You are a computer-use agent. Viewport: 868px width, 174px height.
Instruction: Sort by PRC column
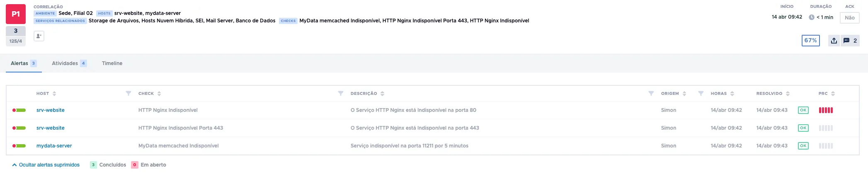tap(833, 94)
